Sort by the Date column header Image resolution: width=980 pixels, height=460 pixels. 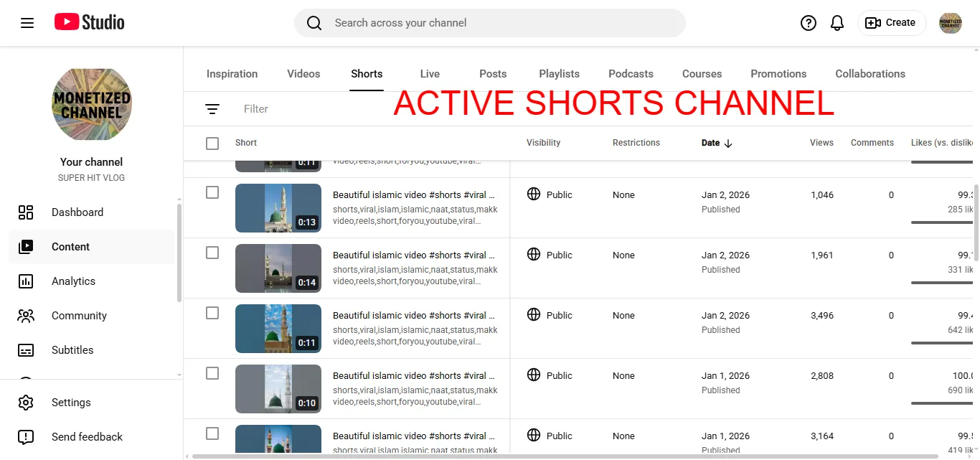pos(717,143)
